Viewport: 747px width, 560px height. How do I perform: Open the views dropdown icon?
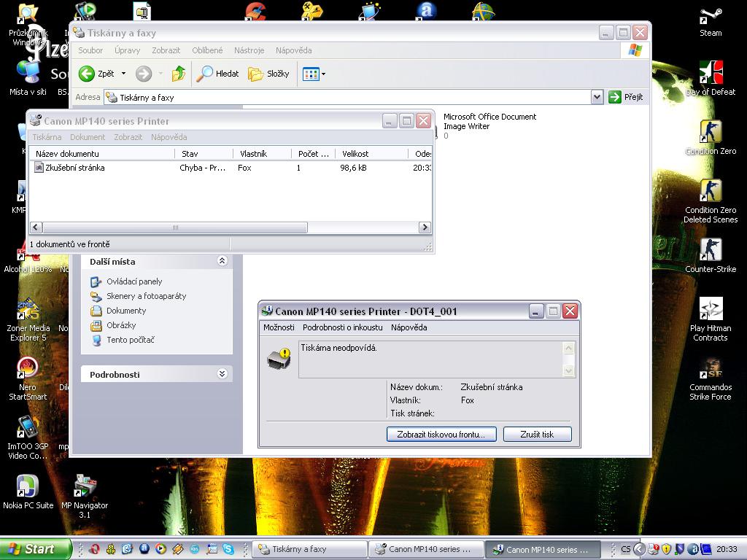click(314, 74)
